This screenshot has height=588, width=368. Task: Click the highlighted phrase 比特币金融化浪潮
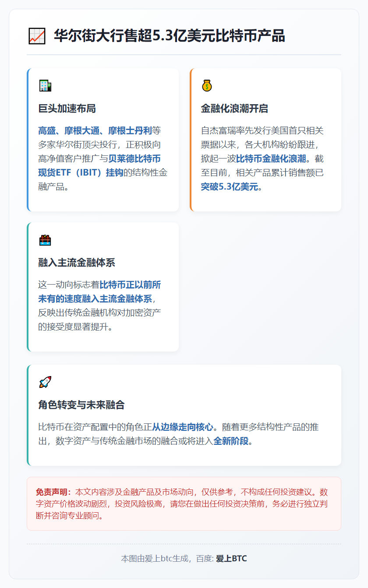[271, 158]
